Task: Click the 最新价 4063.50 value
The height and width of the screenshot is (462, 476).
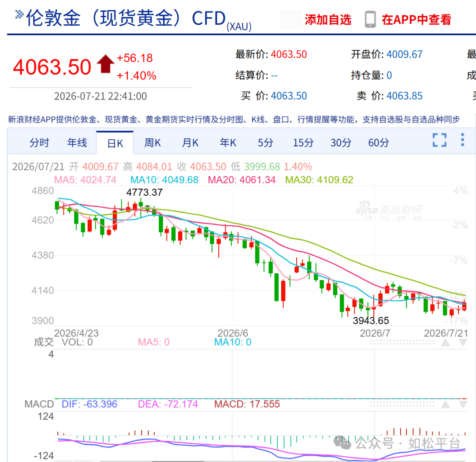Action: (x=289, y=54)
